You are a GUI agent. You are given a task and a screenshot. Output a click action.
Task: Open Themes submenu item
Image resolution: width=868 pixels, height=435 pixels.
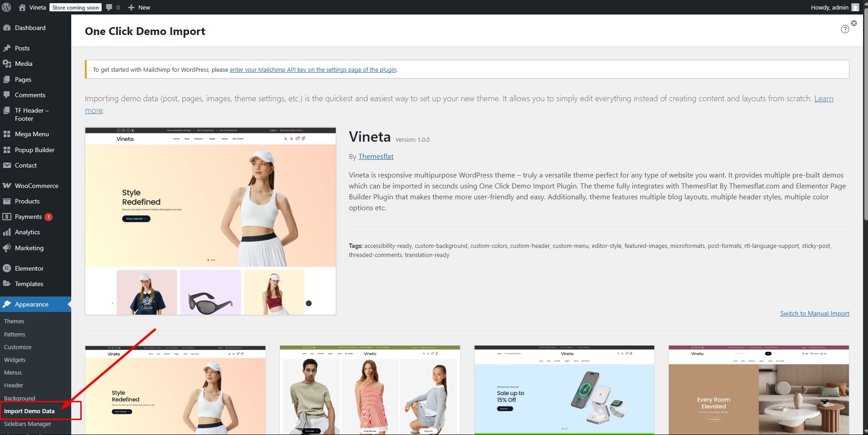(x=14, y=321)
